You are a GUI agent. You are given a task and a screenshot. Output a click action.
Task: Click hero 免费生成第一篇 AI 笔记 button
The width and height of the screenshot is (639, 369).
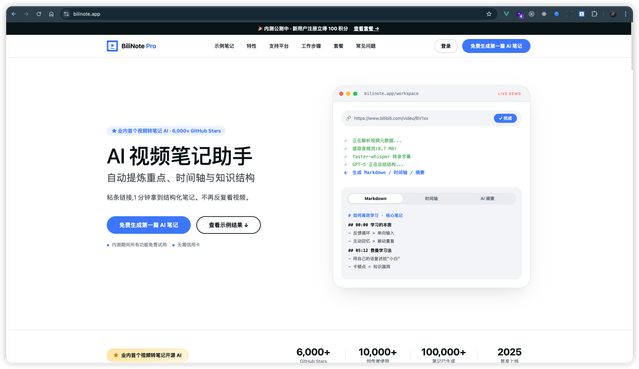pos(148,225)
